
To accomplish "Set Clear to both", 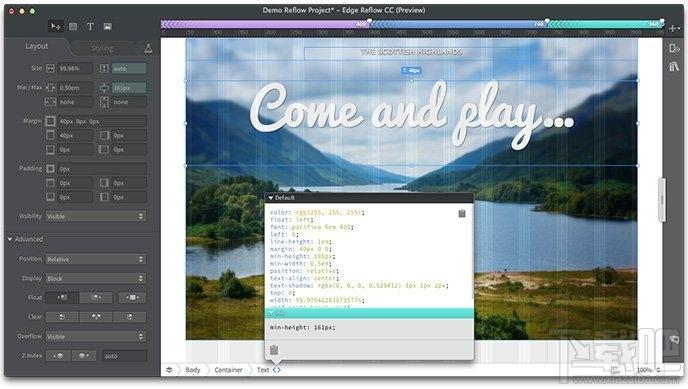I will (96, 317).
